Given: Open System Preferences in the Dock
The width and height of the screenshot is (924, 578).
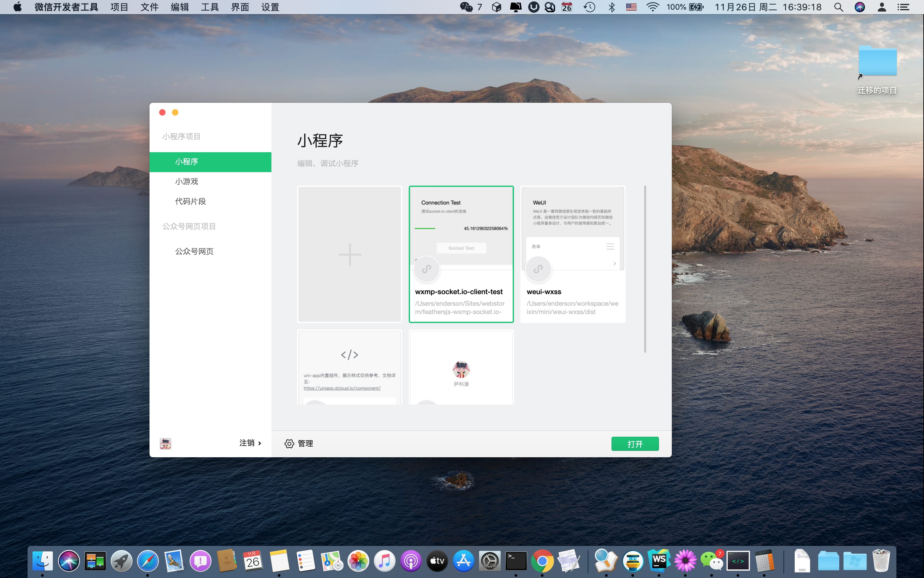Looking at the screenshot, I should (490, 561).
